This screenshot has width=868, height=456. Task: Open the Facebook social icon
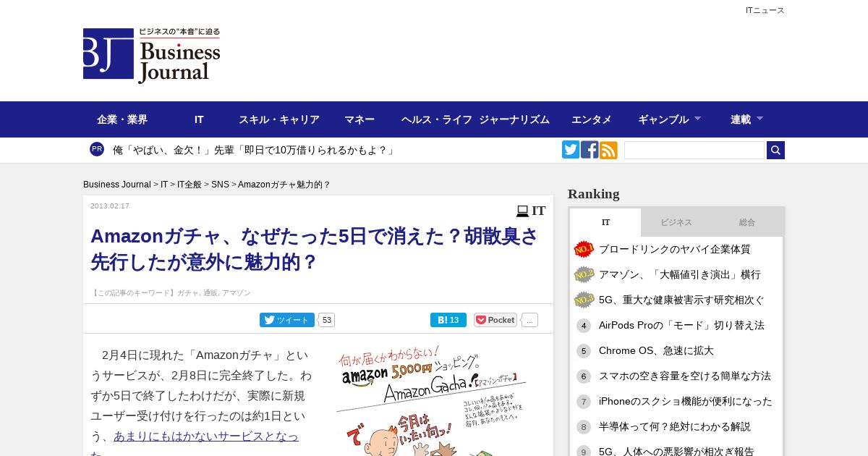tap(590, 150)
